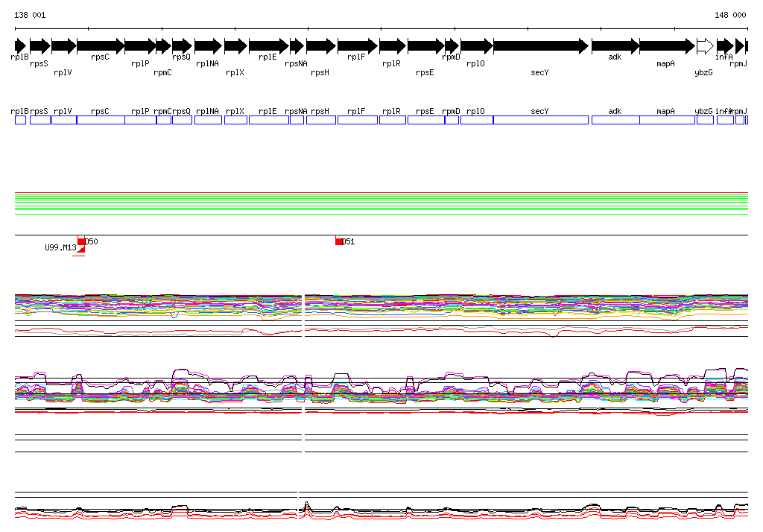This screenshot has width=763, height=532.
Task: Select the blue rpmC annotation box
Action: (164, 120)
